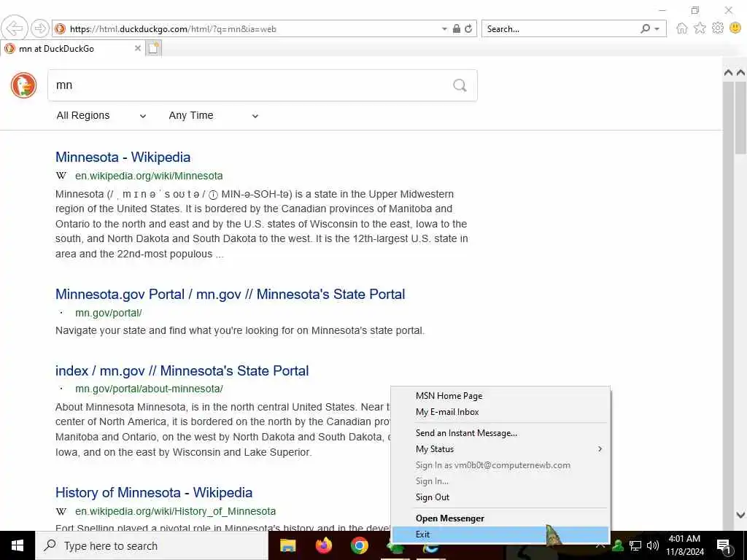
Task: Expand the All Regions dropdown
Action: tap(101, 116)
